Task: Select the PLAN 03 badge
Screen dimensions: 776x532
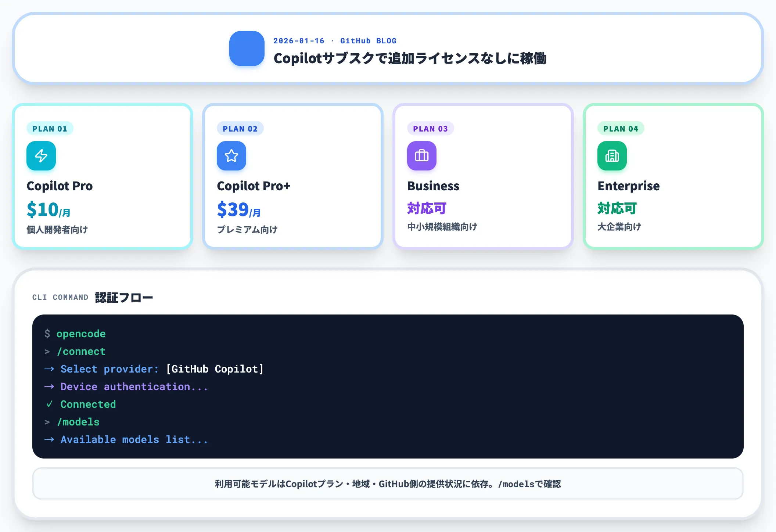Action: tap(430, 129)
